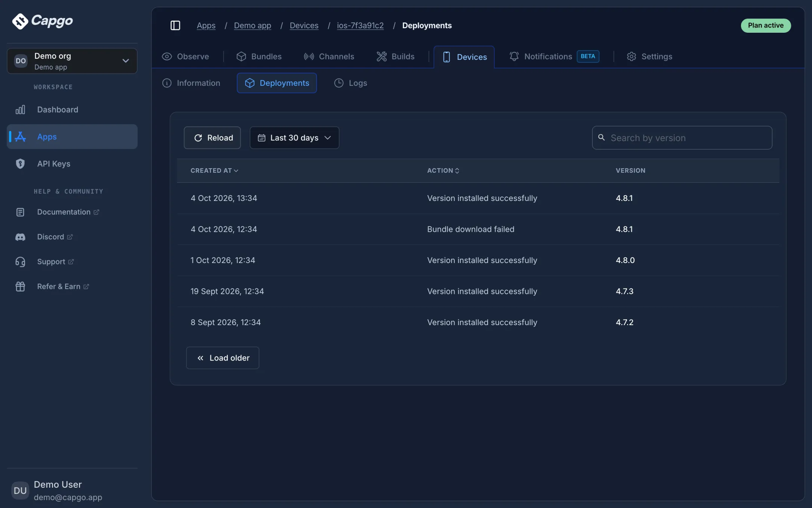812x508 pixels.
Task: Show the device Information sub-tab
Action: click(191, 83)
